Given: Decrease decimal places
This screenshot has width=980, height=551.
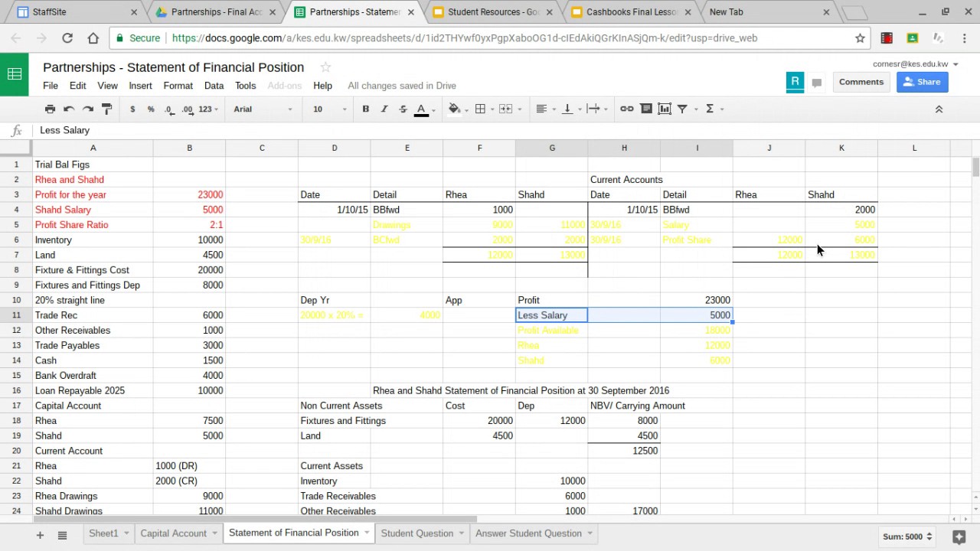Looking at the screenshot, I should (x=169, y=109).
